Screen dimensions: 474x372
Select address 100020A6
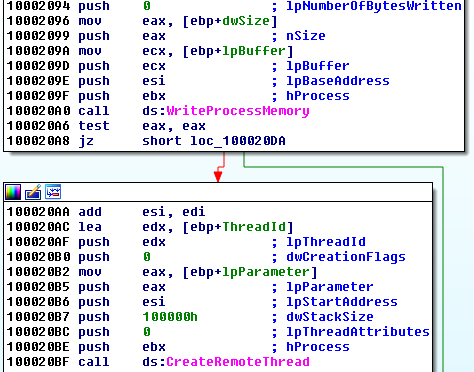click(x=38, y=126)
